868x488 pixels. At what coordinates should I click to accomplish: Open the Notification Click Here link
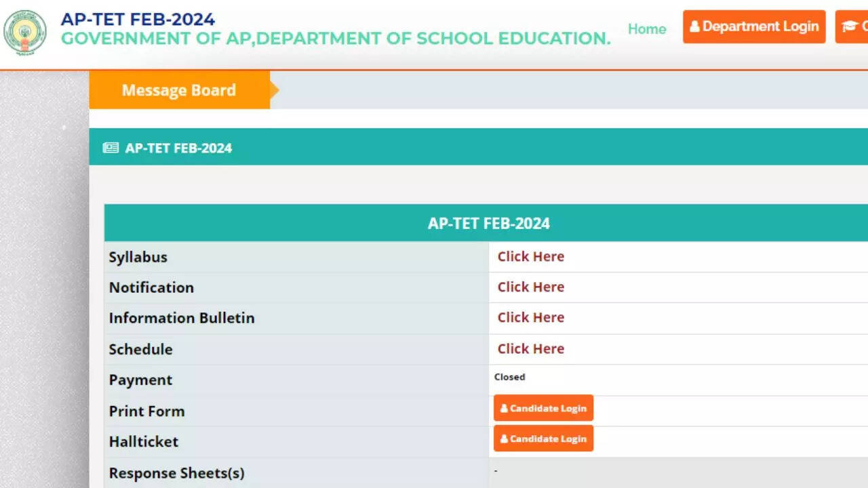[530, 287]
